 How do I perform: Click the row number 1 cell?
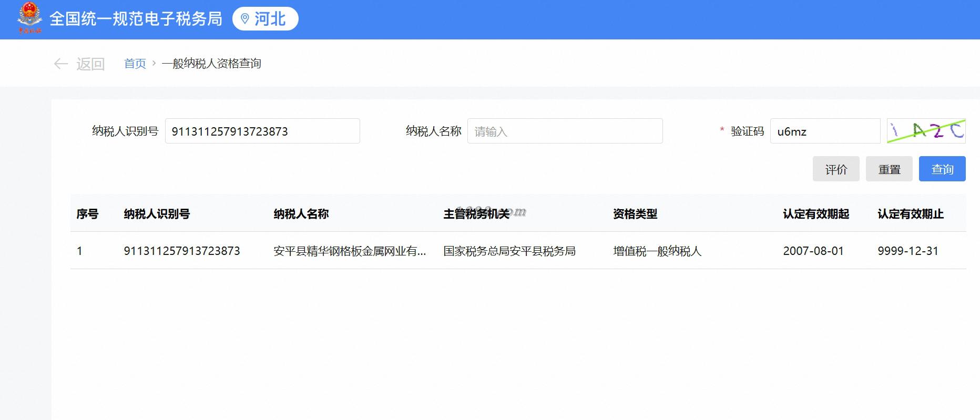[x=79, y=251]
